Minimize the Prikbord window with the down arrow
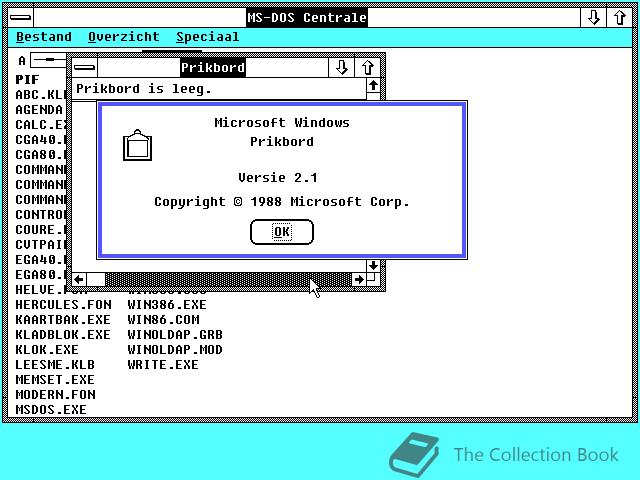This screenshot has height=480, width=640. point(341,67)
